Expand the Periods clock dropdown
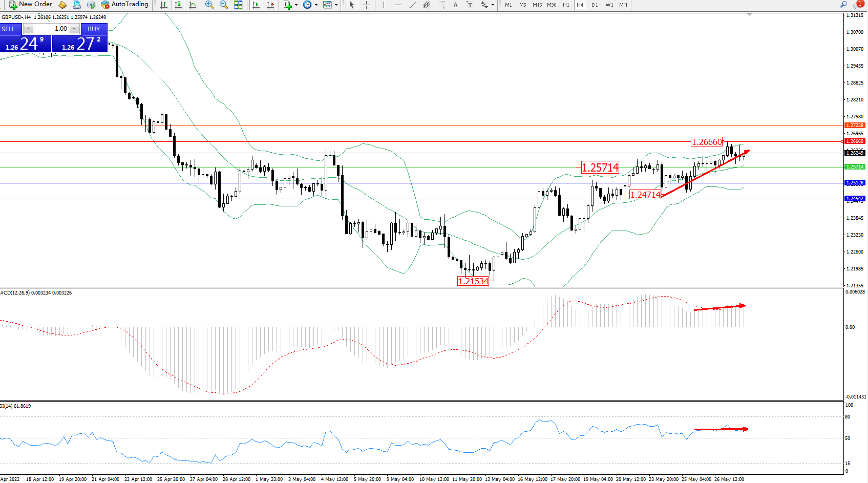Image resolution: width=868 pixels, height=483 pixels. 316,5
